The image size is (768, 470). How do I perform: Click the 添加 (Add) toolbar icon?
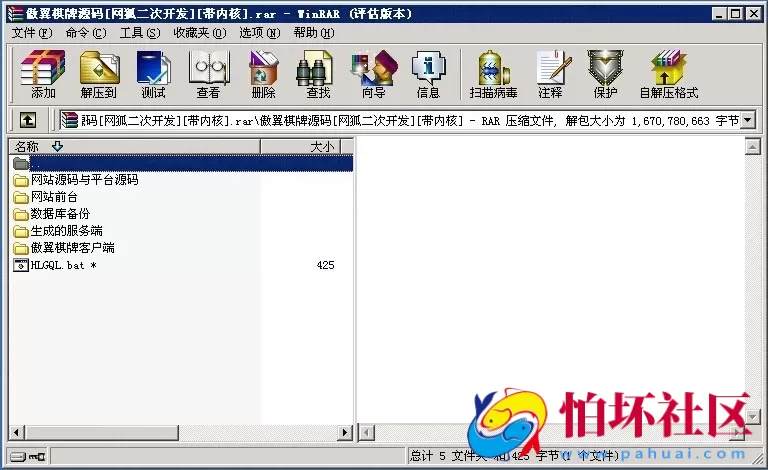[43, 74]
